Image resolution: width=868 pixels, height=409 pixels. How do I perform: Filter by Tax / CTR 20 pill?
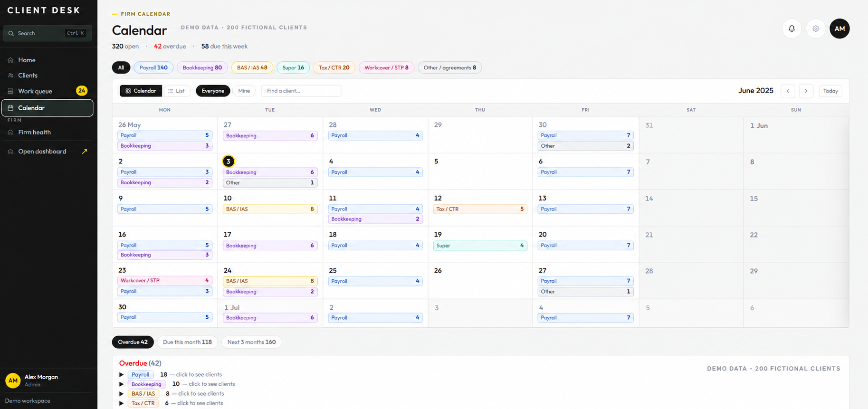tap(334, 67)
